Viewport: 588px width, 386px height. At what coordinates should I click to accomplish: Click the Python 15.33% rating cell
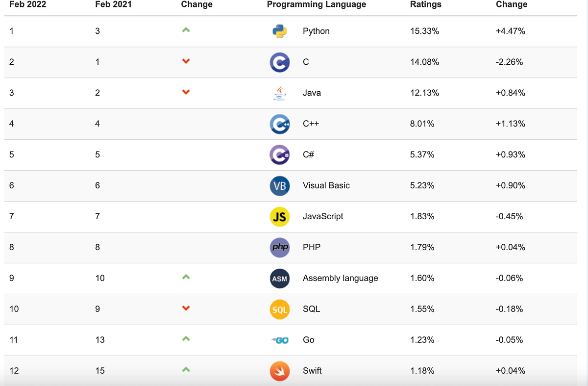[x=424, y=31]
